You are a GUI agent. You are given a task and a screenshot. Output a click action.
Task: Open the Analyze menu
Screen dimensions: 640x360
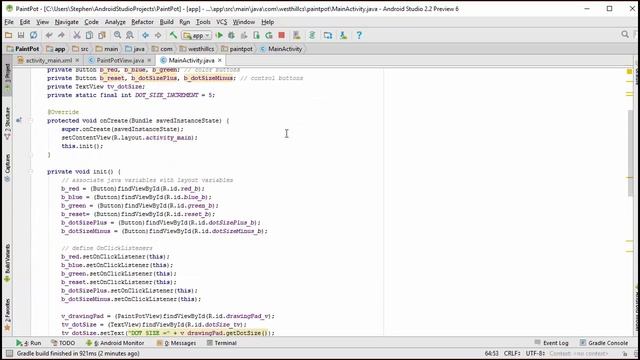[115, 22]
